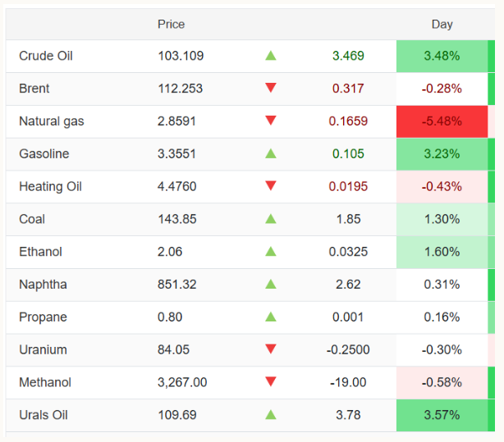The height and width of the screenshot is (442, 504).
Task: Click the Methanol change value -19.00
Action: (348, 382)
